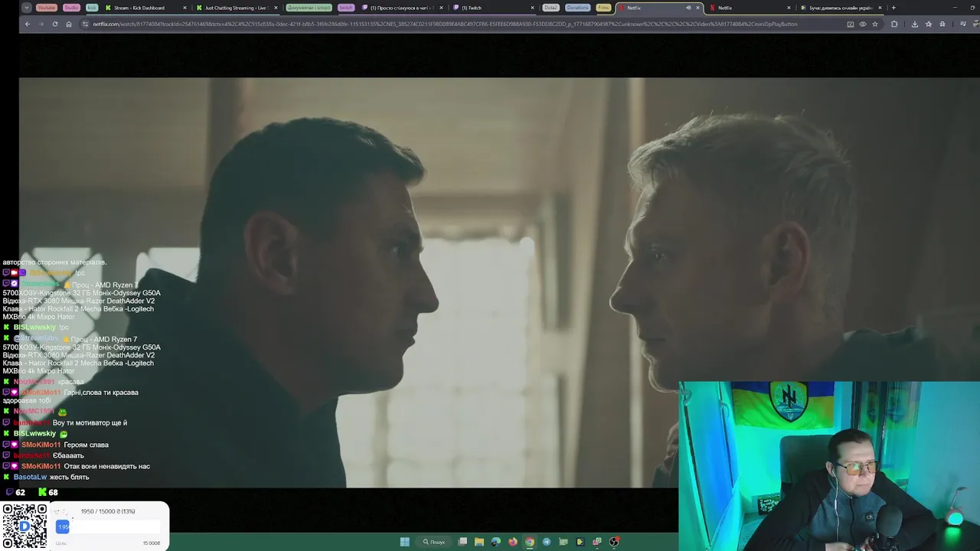Reload the Netflix page
This screenshot has width=980, height=551.
point(55,24)
